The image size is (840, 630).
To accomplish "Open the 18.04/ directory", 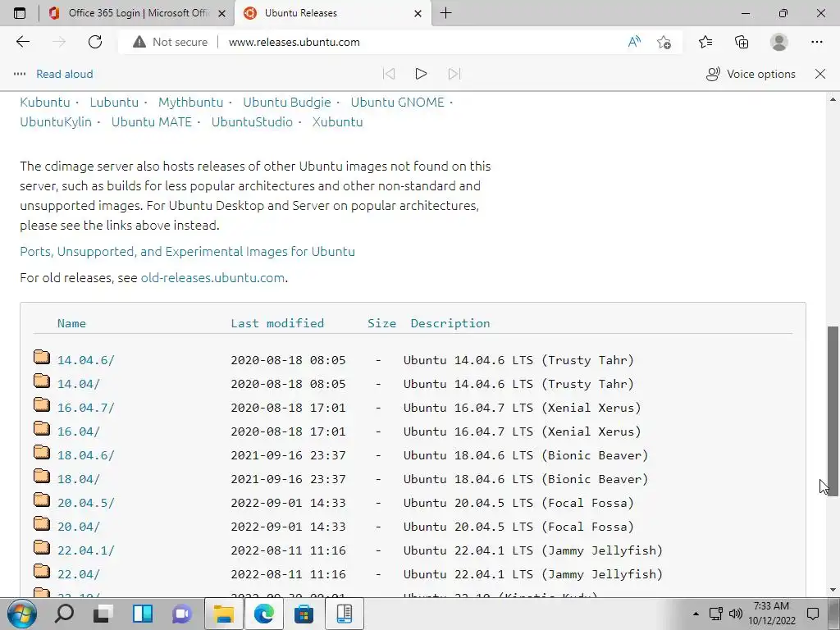I will tap(79, 479).
